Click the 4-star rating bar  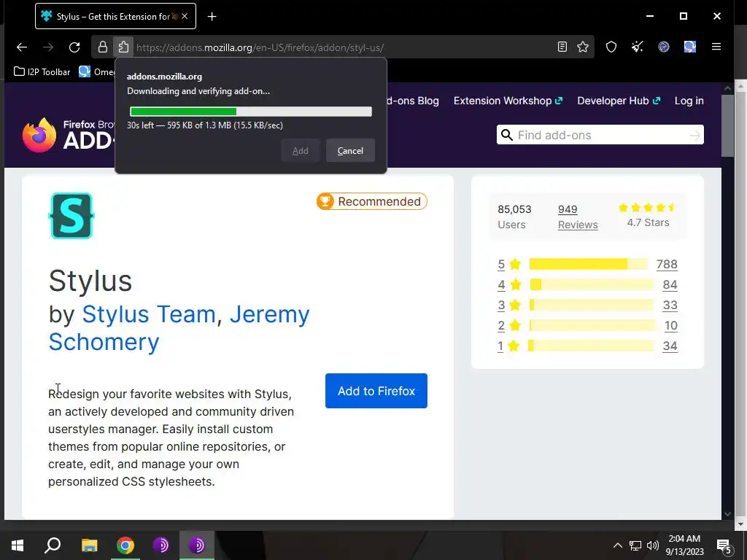[591, 284]
